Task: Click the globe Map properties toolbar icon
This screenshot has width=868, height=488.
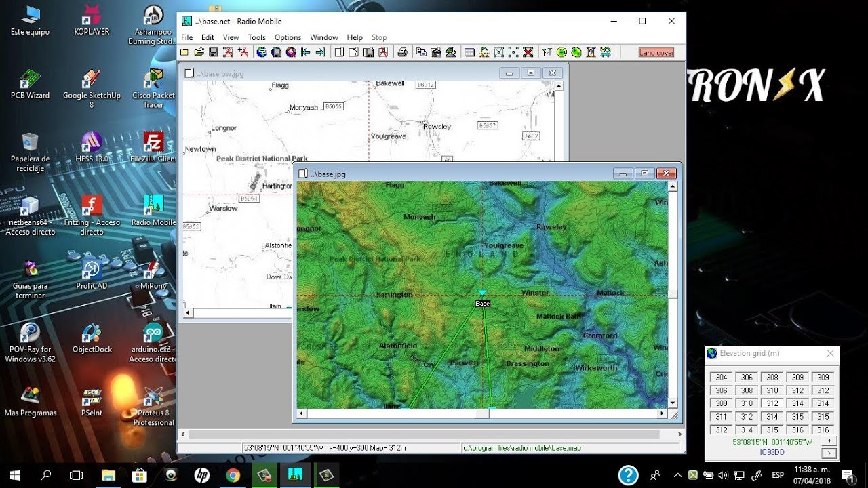Action: click(x=262, y=52)
